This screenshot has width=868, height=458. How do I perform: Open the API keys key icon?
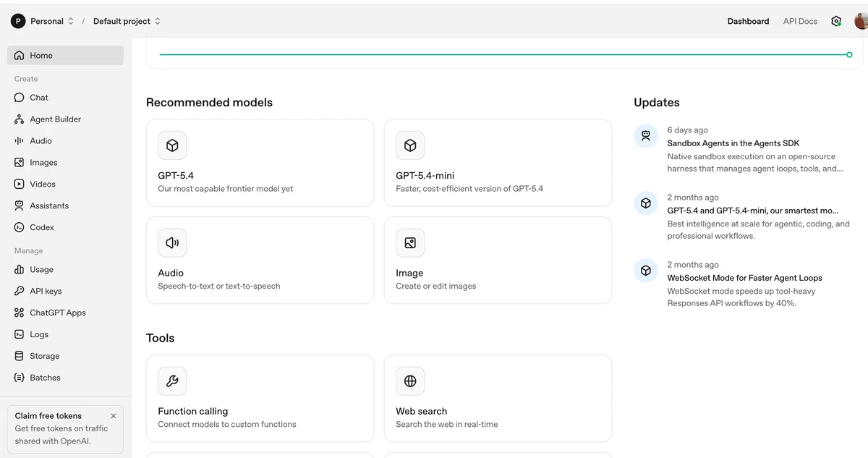[x=20, y=292]
